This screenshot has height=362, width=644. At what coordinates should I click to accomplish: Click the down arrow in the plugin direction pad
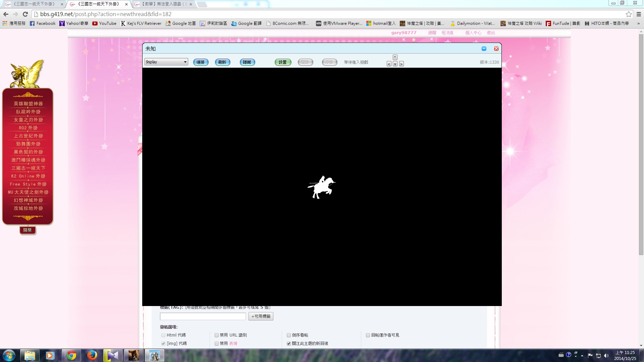[x=395, y=64]
